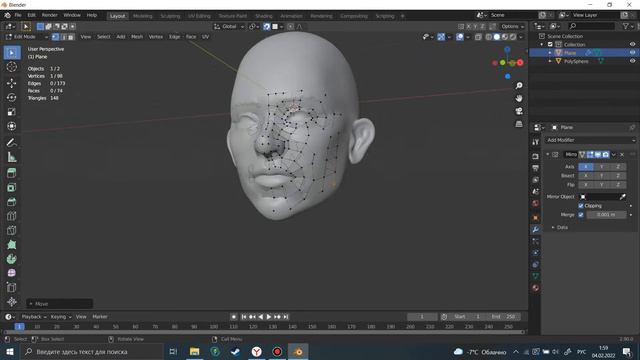Select the Edge Slide tool

12,287
